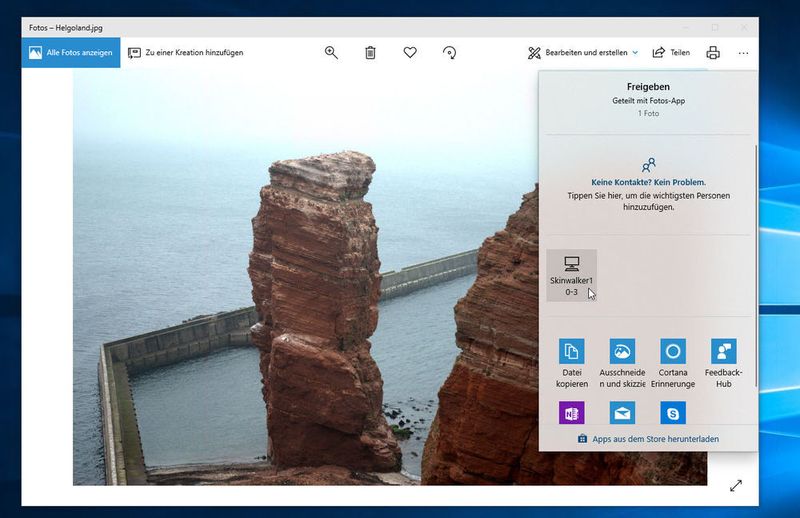The width and height of the screenshot is (800, 518).
Task: Click Alle Fotos anzeigen button
Action: [x=71, y=53]
